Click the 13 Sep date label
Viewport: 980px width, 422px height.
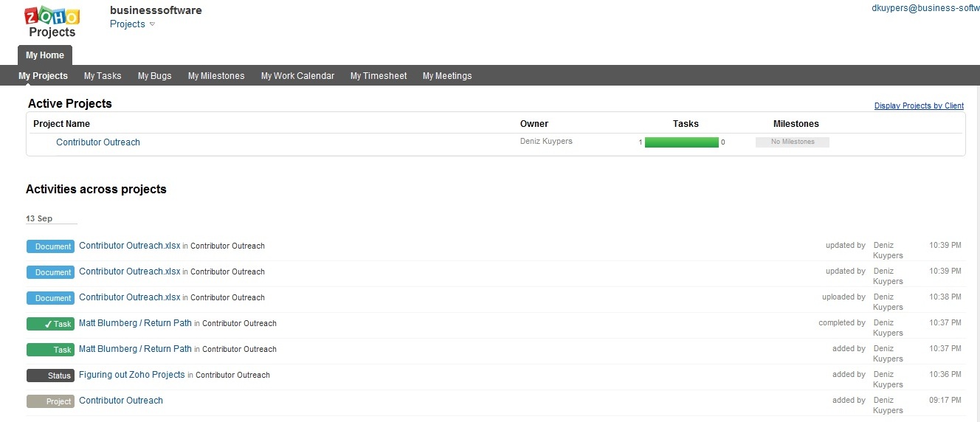tap(39, 219)
